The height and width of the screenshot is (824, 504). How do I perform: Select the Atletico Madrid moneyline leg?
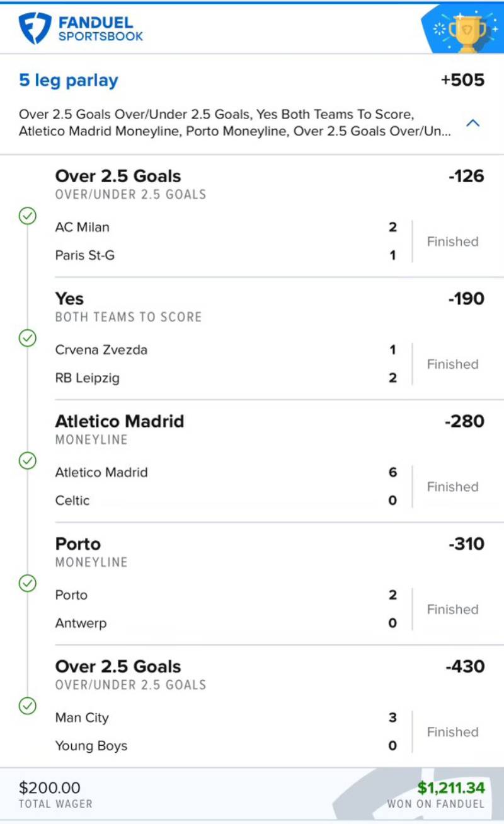(x=120, y=421)
